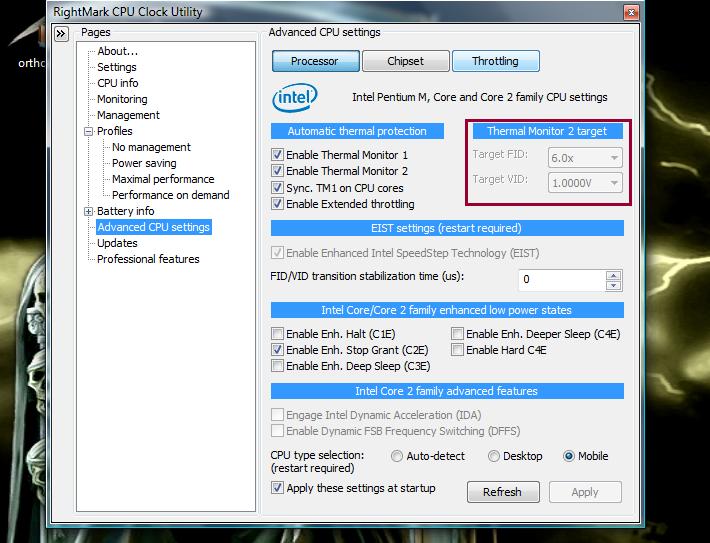
Task: Click the Thermal Monitor 2 target header
Action: (x=547, y=131)
